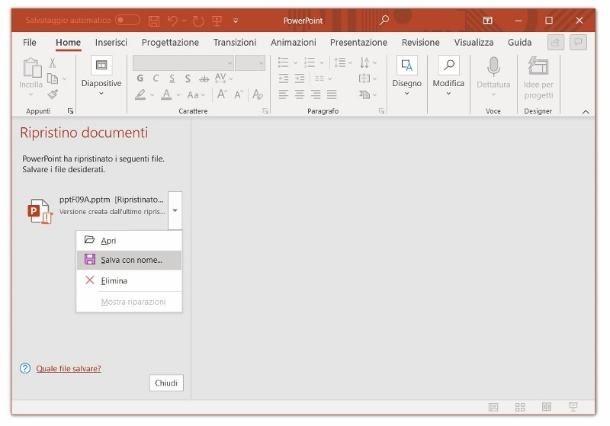This screenshot has width=610, height=426.
Task: Click the Cut scissors icon
Action: click(x=53, y=63)
